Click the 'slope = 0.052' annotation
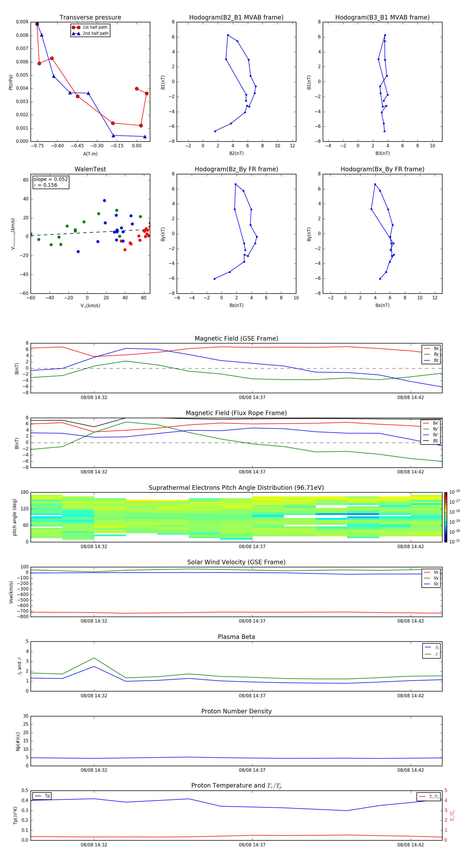 click(51, 179)
